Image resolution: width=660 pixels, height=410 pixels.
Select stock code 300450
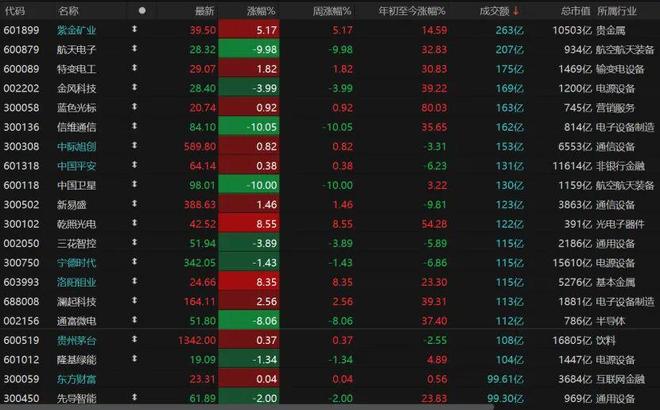21,398
